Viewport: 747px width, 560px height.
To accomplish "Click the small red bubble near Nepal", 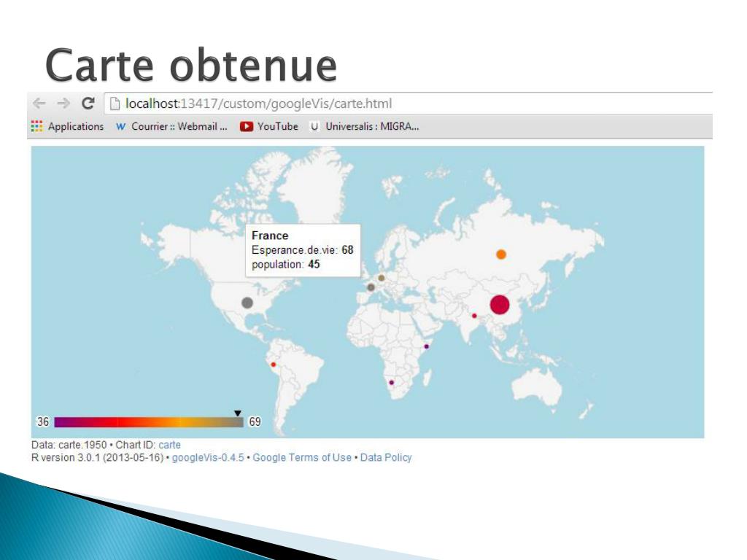I will tap(474, 316).
